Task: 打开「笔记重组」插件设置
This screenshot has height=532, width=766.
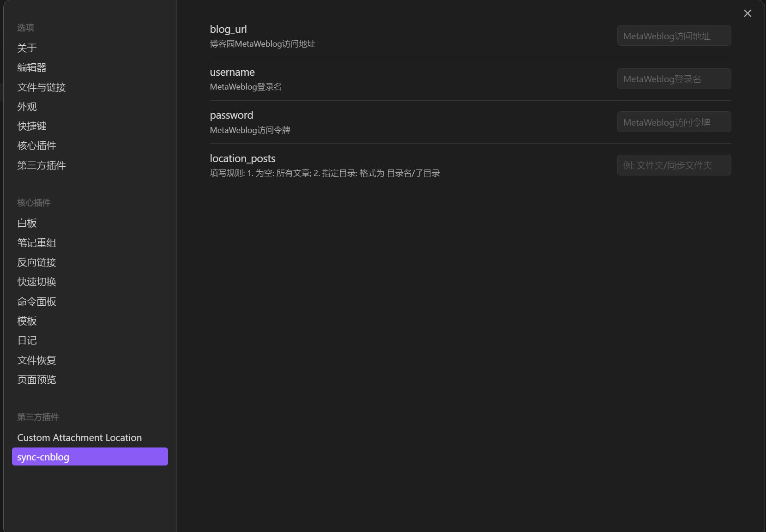Action: coord(36,243)
